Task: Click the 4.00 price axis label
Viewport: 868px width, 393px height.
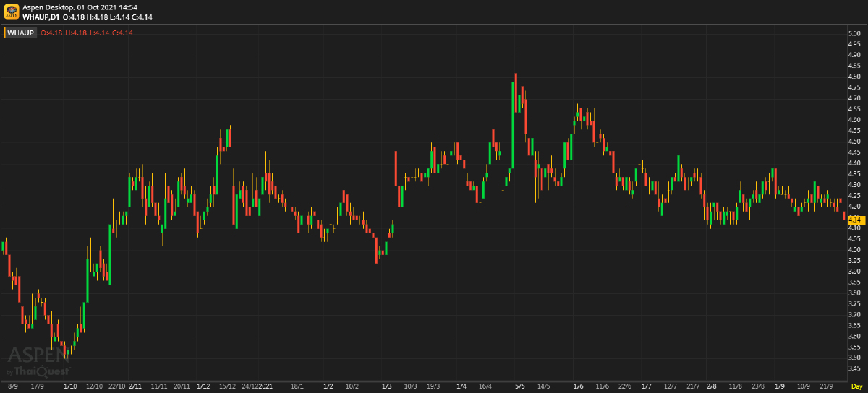Action: (x=854, y=250)
